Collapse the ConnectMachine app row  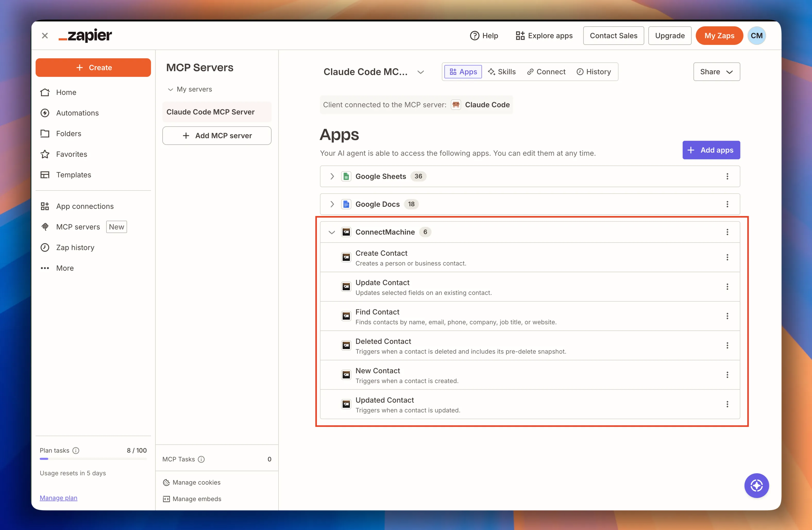point(332,232)
